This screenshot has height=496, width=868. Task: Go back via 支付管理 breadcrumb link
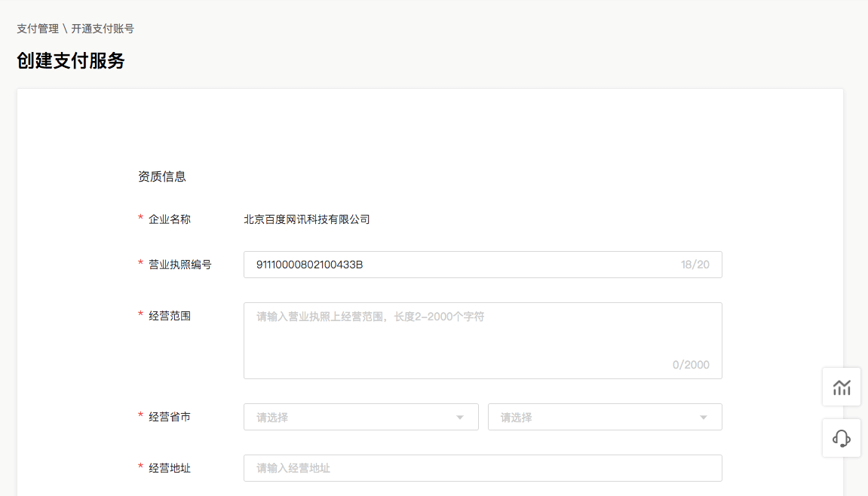(x=37, y=29)
